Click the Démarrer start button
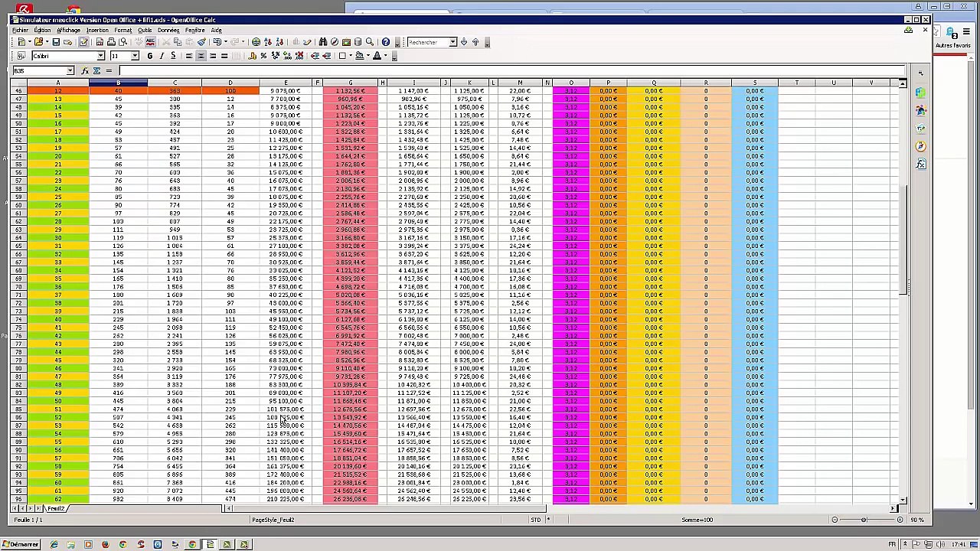Viewport: 980px width, 551px height. (21, 544)
